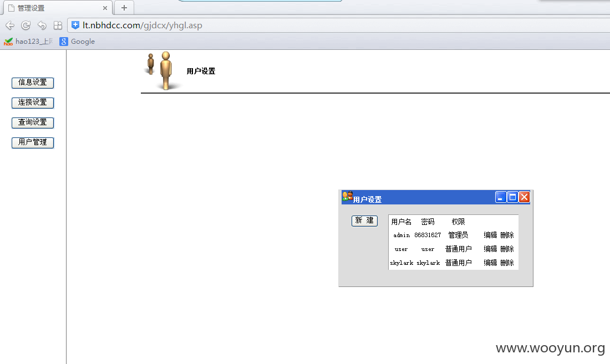The height and width of the screenshot is (364, 610).
Task: Open 连接设置 from the sidebar
Action: pyautogui.click(x=33, y=102)
